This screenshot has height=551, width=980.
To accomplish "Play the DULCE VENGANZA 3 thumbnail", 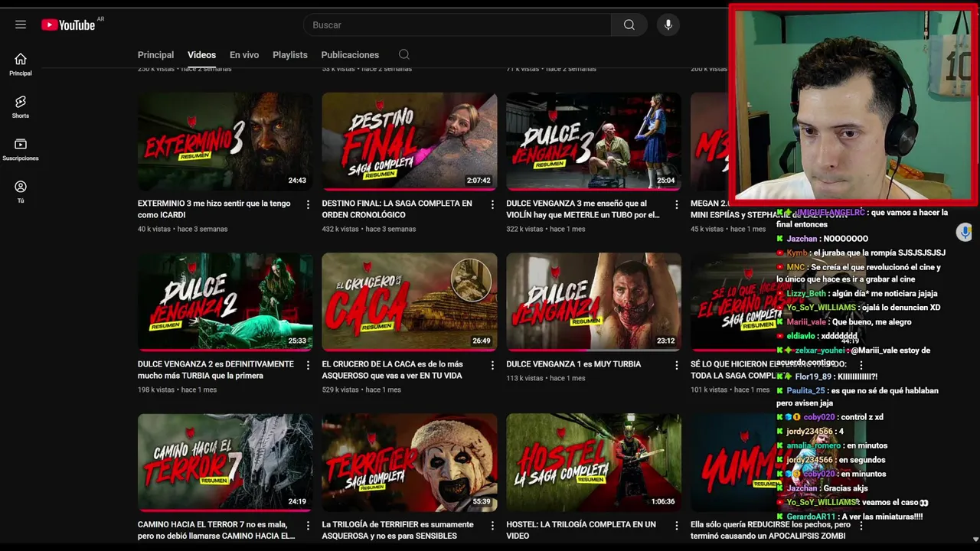I will click(x=593, y=142).
